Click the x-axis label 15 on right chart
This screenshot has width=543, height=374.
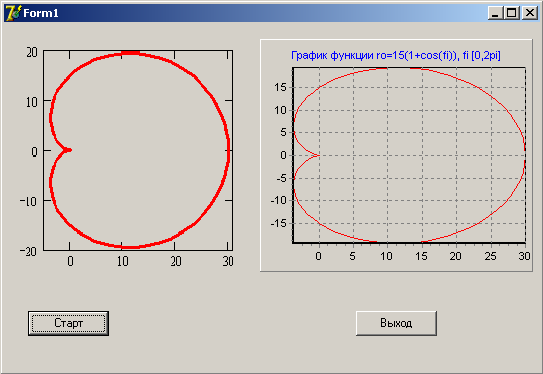point(421,256)
